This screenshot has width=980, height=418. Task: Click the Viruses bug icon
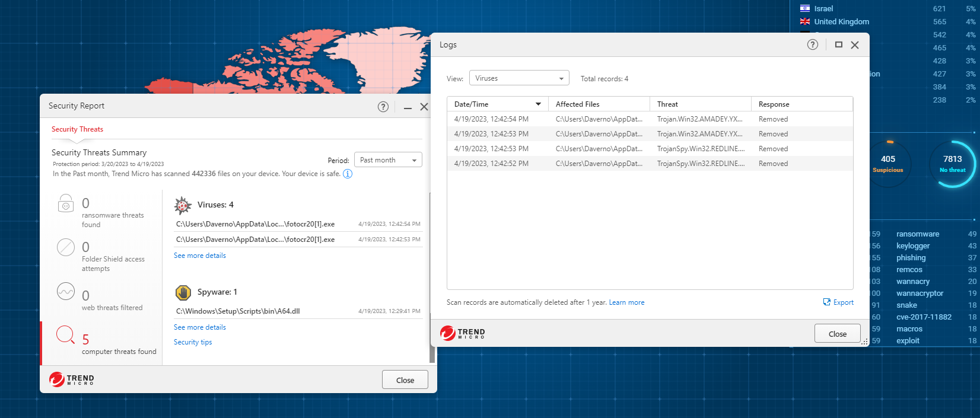183,205
